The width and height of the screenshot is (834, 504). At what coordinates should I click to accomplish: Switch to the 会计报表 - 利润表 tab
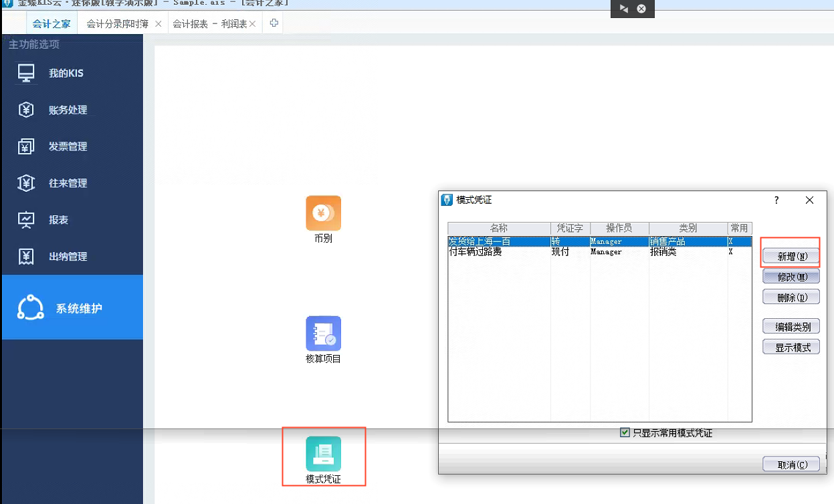(209, 24)
